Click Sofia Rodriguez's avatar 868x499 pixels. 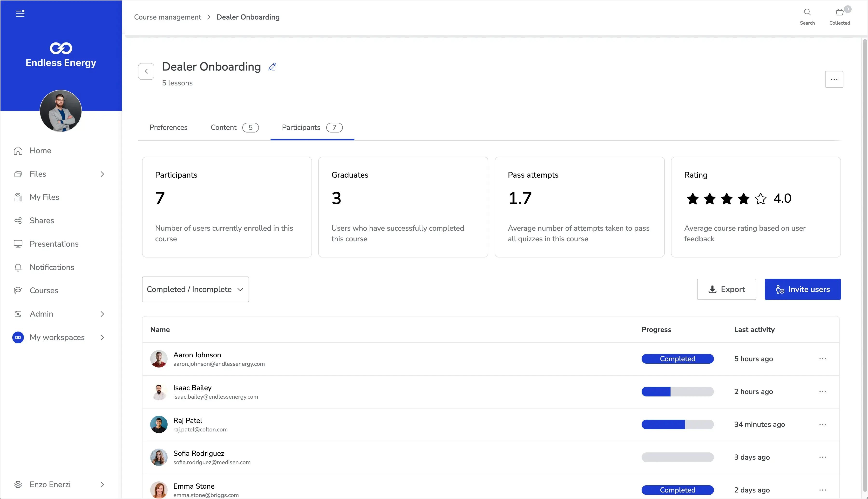point(159,457)
